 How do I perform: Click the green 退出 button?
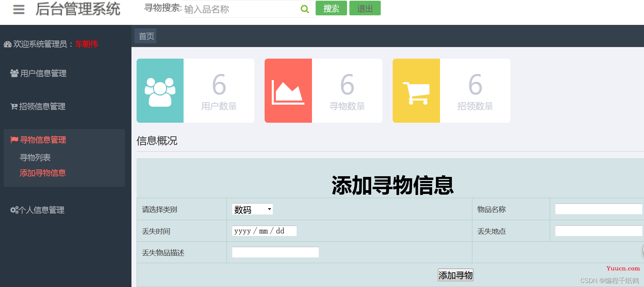point(365,8)
